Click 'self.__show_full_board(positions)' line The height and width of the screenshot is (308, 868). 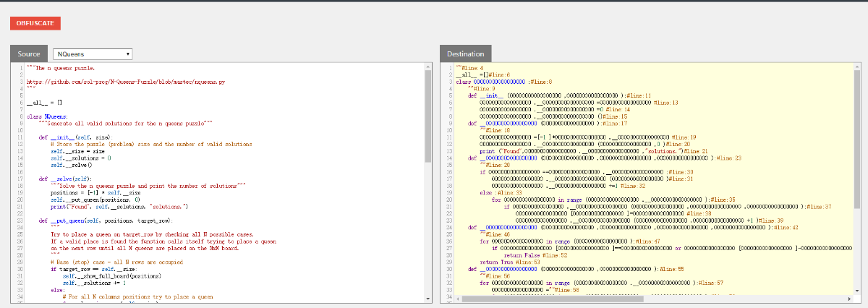pos(111,275)
